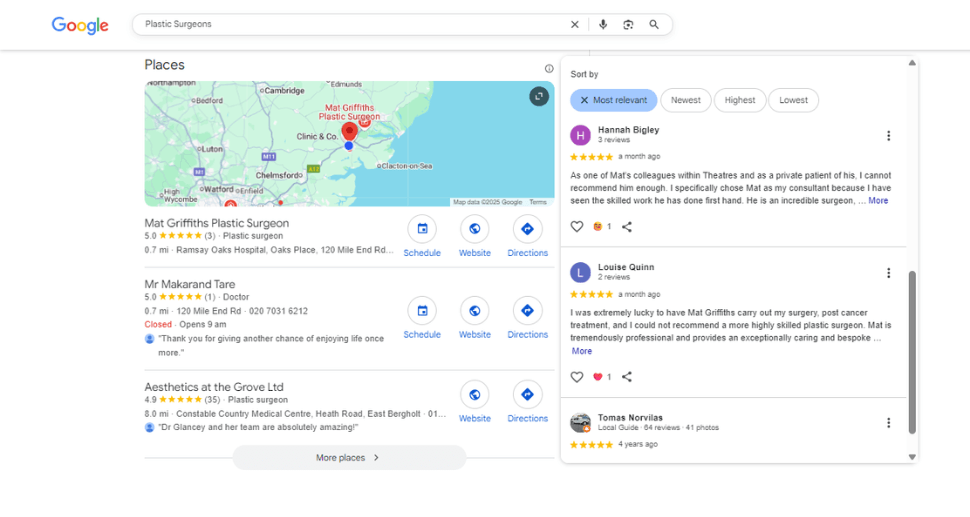Click the red Mat Griffiths map pin
970x517 pixels.
pos(350,132)
